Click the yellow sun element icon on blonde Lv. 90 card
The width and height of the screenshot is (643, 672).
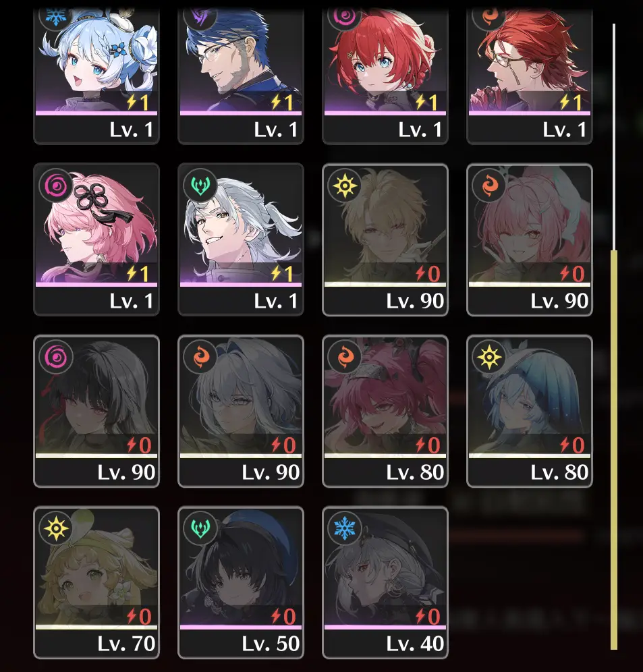tap(345, 186)
